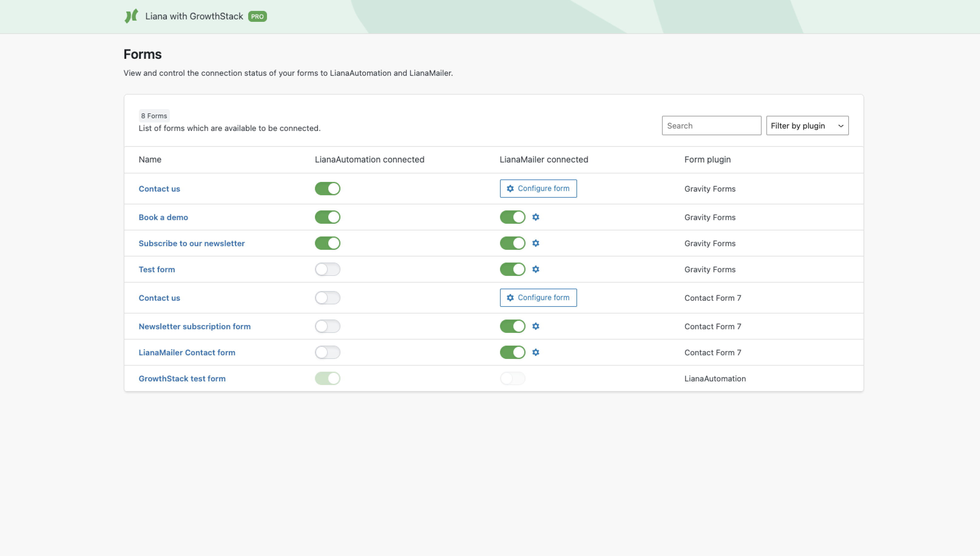Open the Test form link
The height and width of the screenshot is (556, 980).
click(x=157, y=269)
